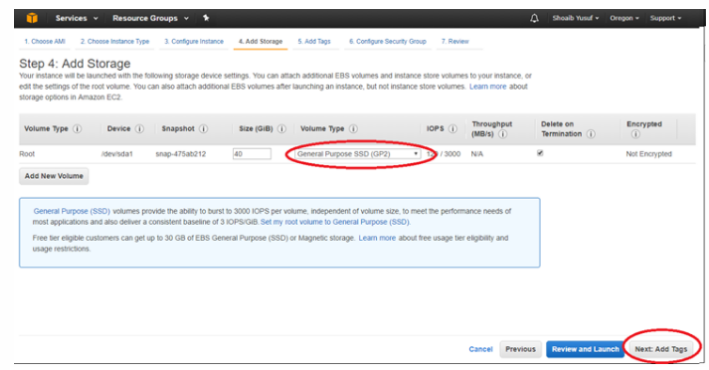Show info icon for Throughput (MB/s)
Screen dimensions: 709x370
point(502,134)
